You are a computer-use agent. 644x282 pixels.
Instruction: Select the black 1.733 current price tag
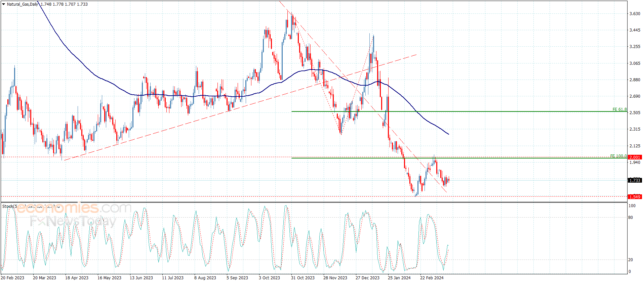pos(635,180)
